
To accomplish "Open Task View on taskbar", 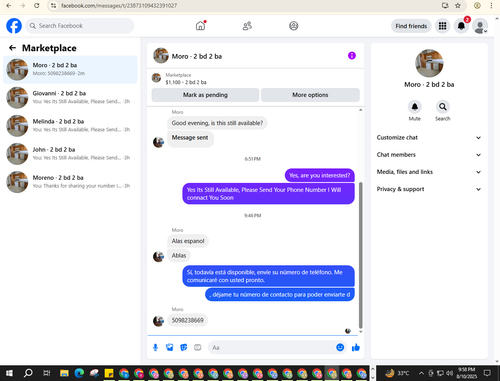I will [x=46, y=373].
